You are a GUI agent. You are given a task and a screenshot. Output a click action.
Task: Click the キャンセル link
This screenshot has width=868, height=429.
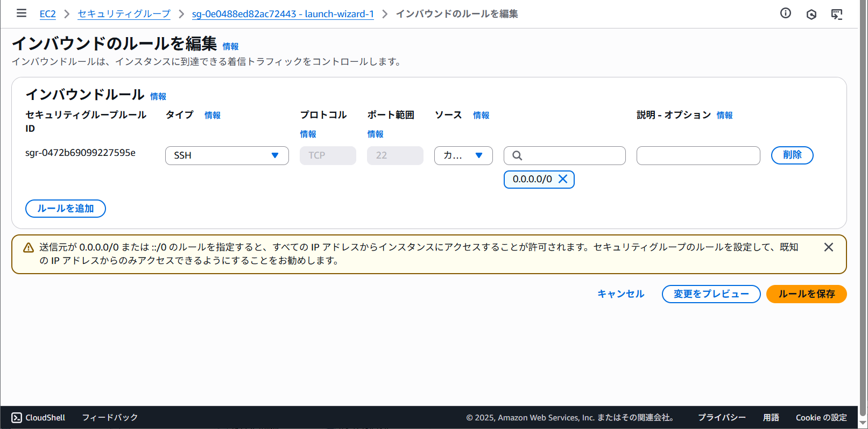[620, 294]
